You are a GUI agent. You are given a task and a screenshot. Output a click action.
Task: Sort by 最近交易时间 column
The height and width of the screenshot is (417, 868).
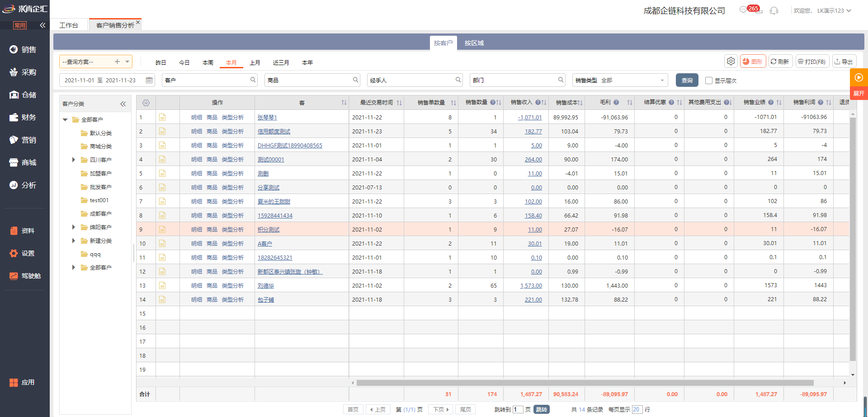399,103
